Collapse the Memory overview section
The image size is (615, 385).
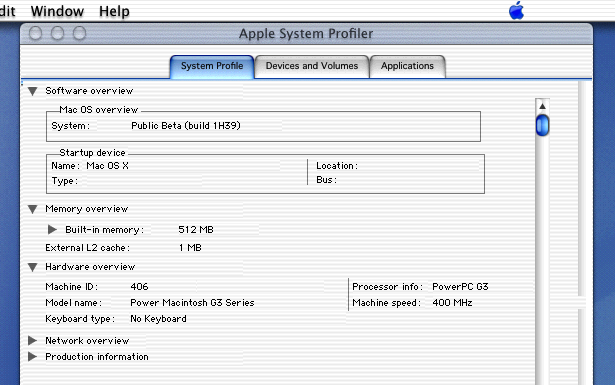coord(33,209)
